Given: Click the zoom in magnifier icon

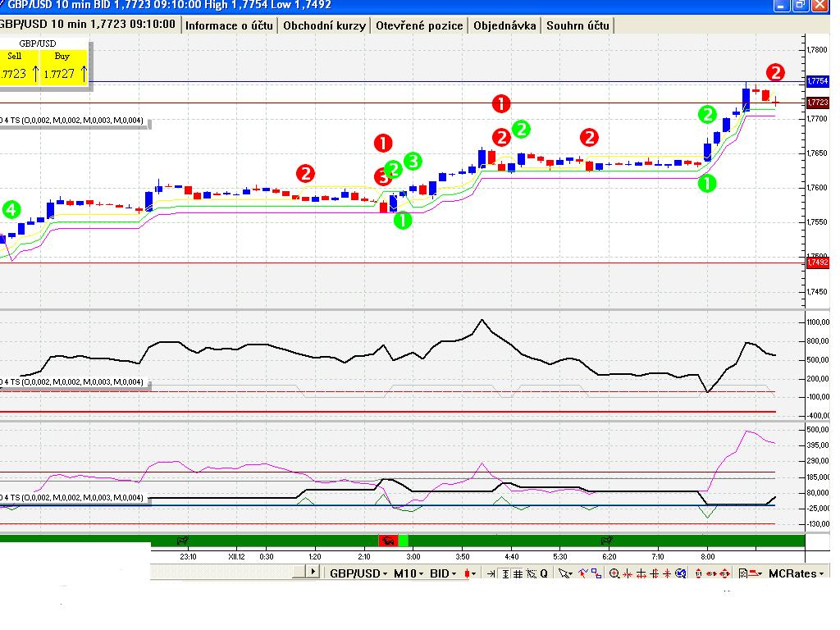Looking at the screenshot, I should tap(614, 573).
